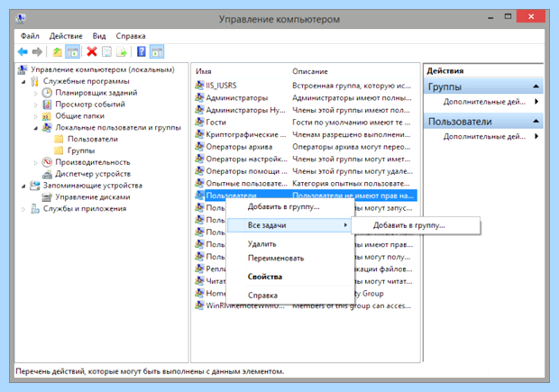The image size is (559, 392).
Task: Open the Действие menu
Action: tap(66, 36)
